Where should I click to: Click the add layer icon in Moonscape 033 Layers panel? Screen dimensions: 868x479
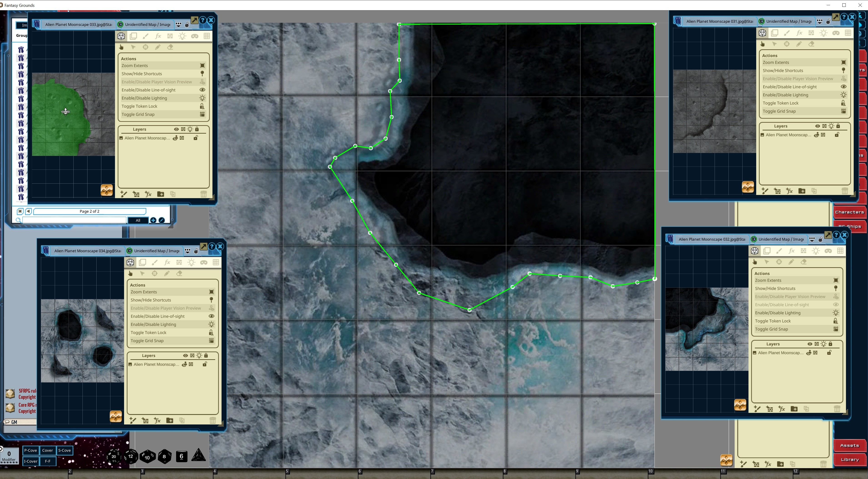tap(123, 194)
